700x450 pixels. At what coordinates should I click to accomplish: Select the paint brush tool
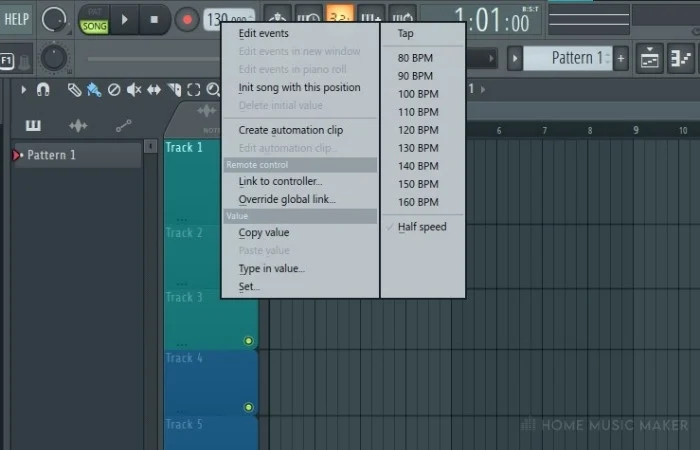94,90
